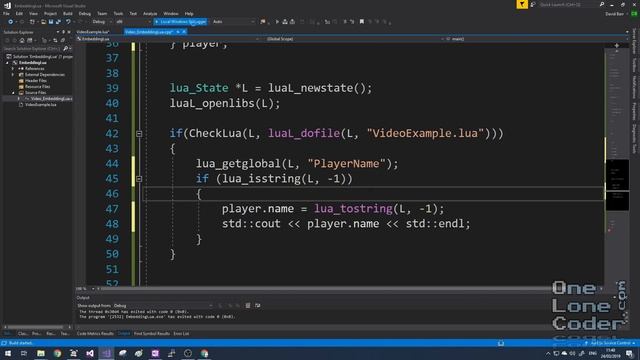Select the Resource Files folder
The image size is (640, 360).
click(x=38, y=87)
